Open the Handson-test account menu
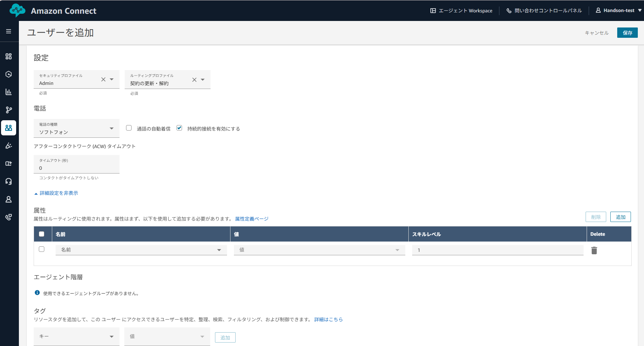 pos(619,11)
